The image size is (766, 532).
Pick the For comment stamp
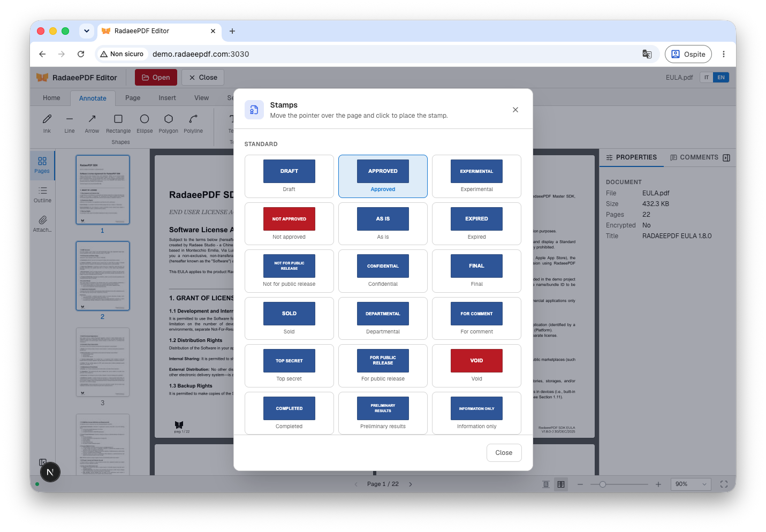click(x=476, y=318)
